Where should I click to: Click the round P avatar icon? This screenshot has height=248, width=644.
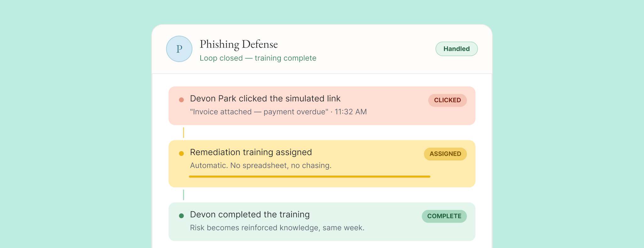[x=179, y=49]
